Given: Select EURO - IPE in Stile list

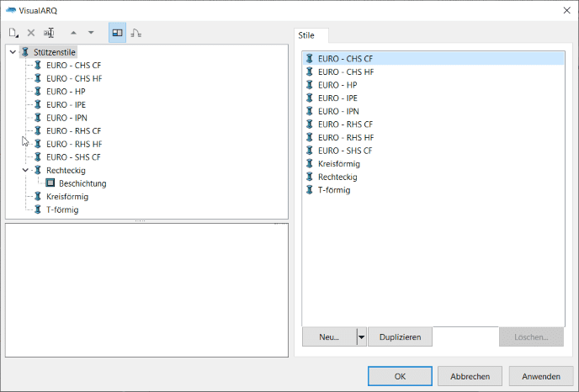Looking at the screenshot, I should (433, 98).
